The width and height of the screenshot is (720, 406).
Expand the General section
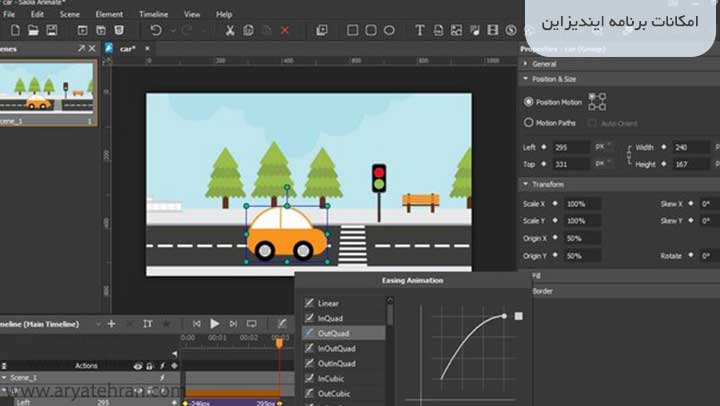point(524,63)
